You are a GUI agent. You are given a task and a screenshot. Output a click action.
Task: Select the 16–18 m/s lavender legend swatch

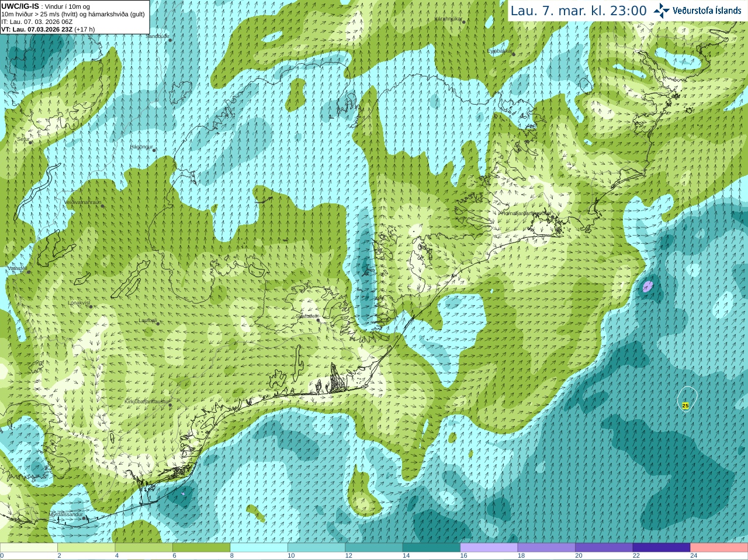(489, 547)
